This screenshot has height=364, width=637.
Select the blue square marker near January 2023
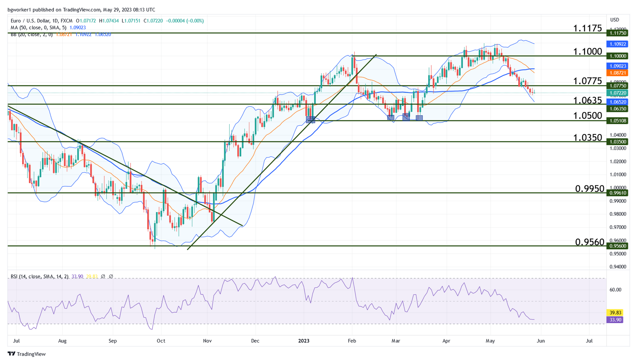[310, 120]
